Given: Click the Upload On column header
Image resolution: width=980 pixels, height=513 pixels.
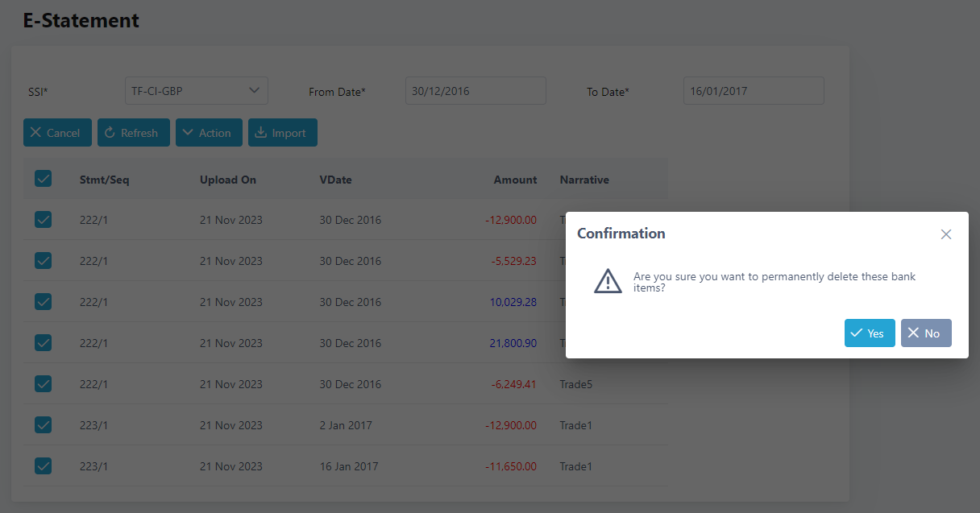Looking at the screenshot, I should 228,180.
